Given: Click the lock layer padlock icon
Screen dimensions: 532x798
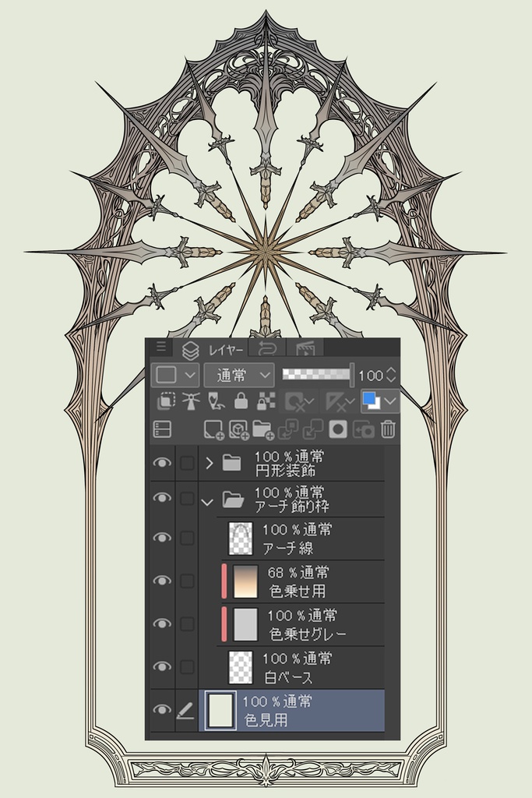Looking at the screenshot, I should tap(241, 401).
